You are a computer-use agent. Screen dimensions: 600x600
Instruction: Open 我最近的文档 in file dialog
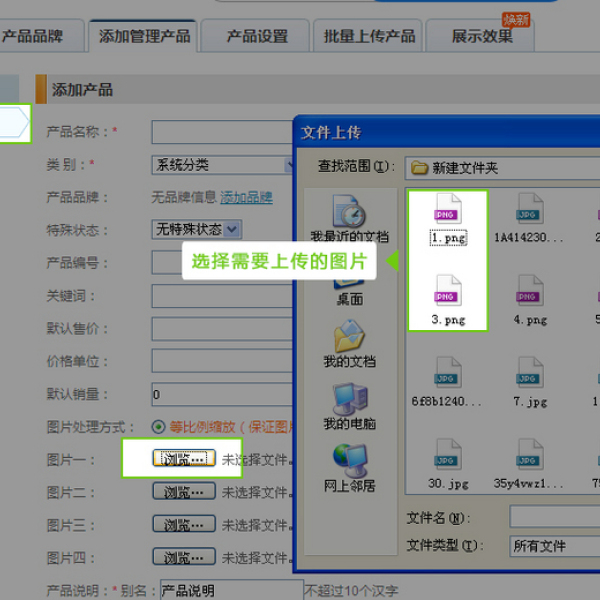point(349,219)
